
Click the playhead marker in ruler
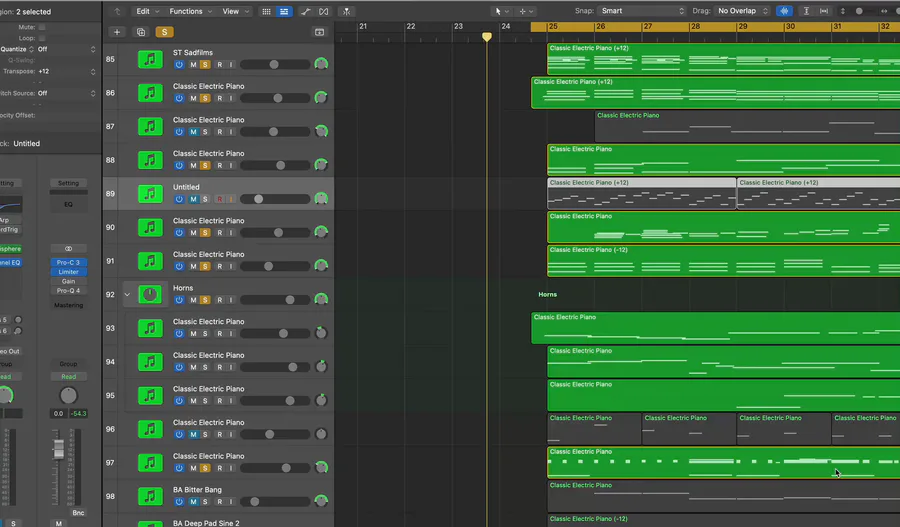487,37
